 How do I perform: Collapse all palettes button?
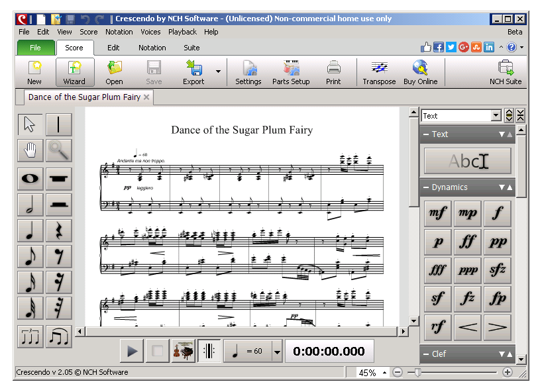click(x=520, y=115)
